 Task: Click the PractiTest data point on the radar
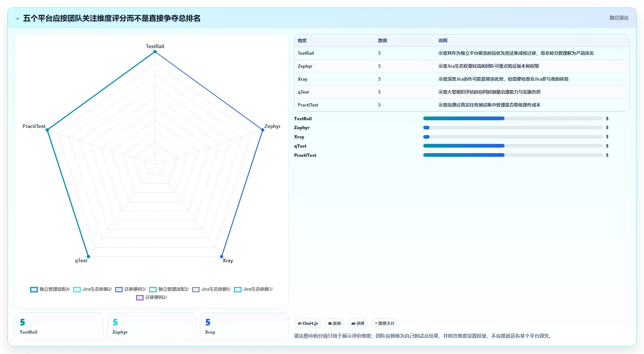click(x=47, y=130)
